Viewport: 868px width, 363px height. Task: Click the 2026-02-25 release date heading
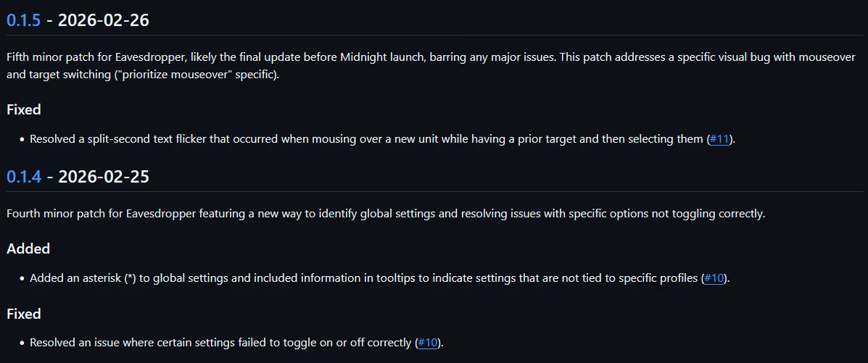104,177
